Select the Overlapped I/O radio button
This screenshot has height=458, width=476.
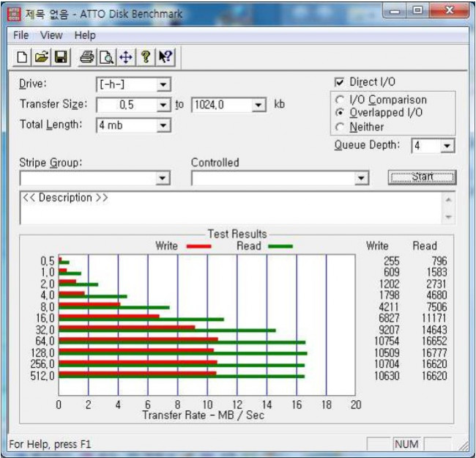(339, 113)
